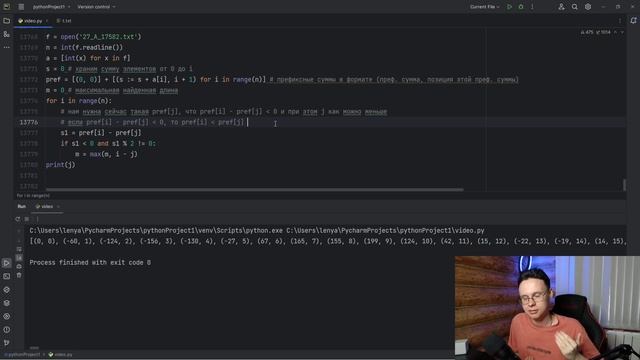
Task: Open the Terminal tool window
Action: coord(7,276)
